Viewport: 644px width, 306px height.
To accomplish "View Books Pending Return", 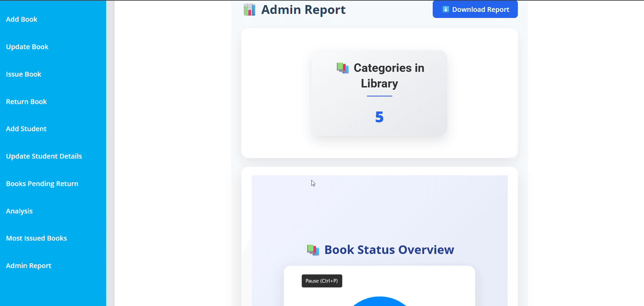I will click(42, 184).
